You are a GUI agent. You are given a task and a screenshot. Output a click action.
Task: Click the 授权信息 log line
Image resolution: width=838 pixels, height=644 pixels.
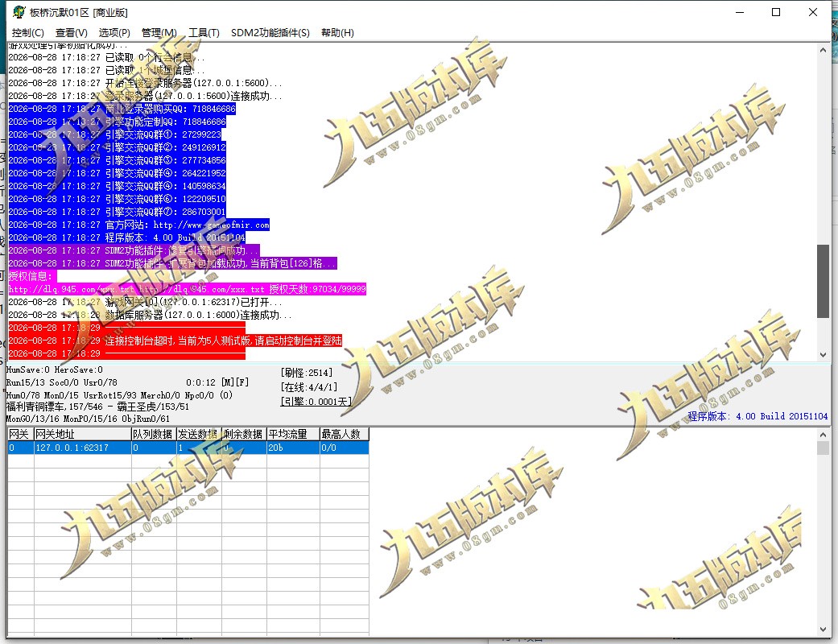pos(32,276)
